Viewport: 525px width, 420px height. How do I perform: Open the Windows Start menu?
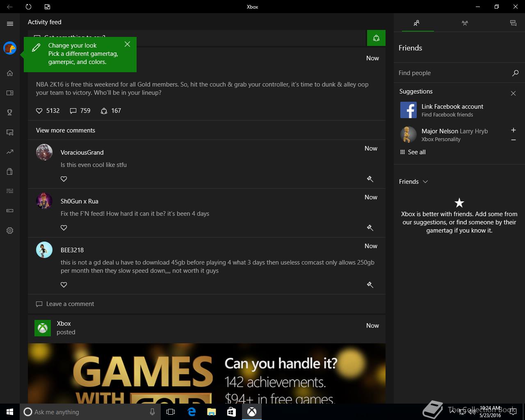point(10,412)
